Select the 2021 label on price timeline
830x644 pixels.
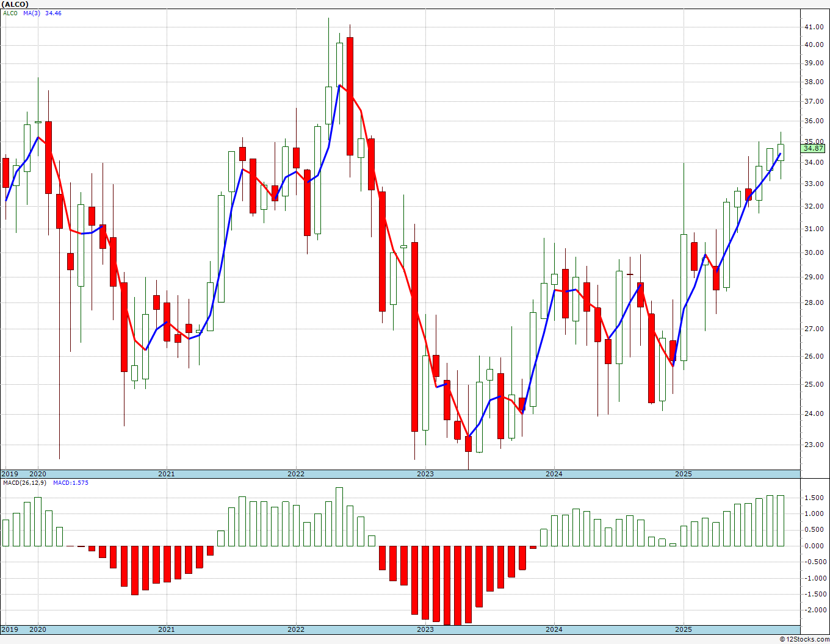click(x=166, y=474)
